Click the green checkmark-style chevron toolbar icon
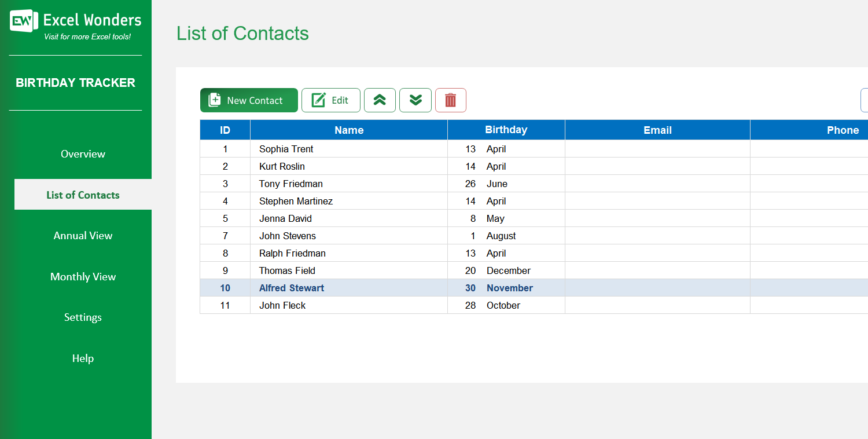 click(x=380, y=100)
